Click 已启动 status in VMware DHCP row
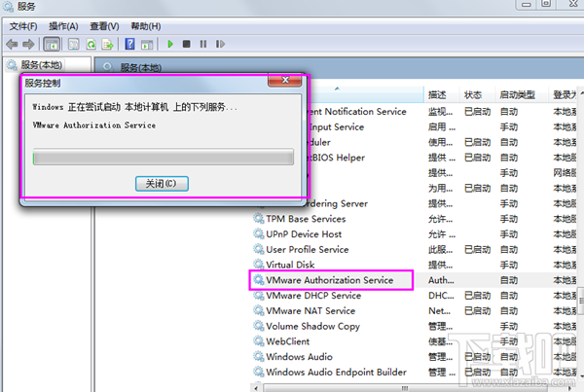The width and height of the screenshot is (584, 392). point(478,296)
